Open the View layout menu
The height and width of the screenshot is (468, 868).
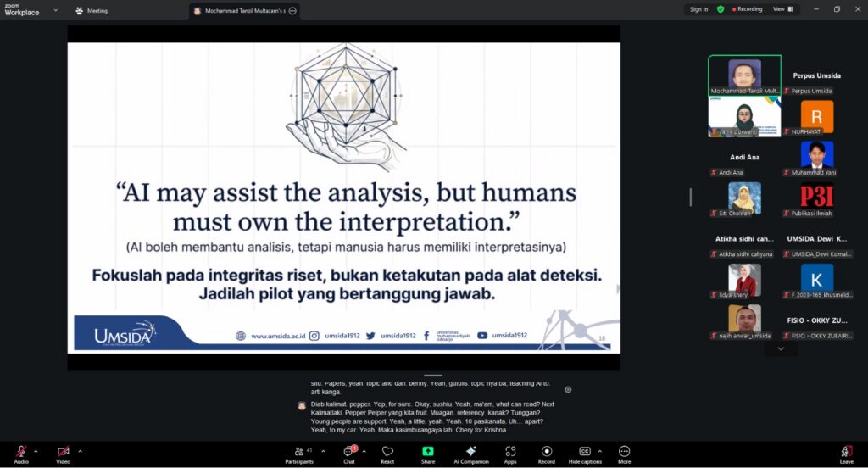pyautogui.click(x=782, y=9)
